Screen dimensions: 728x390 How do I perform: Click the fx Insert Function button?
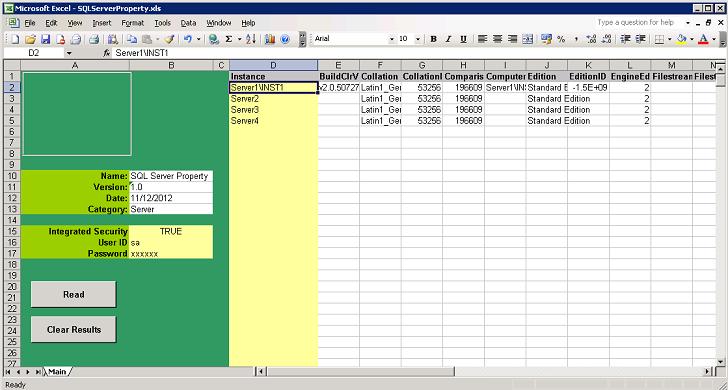point(106,53)
